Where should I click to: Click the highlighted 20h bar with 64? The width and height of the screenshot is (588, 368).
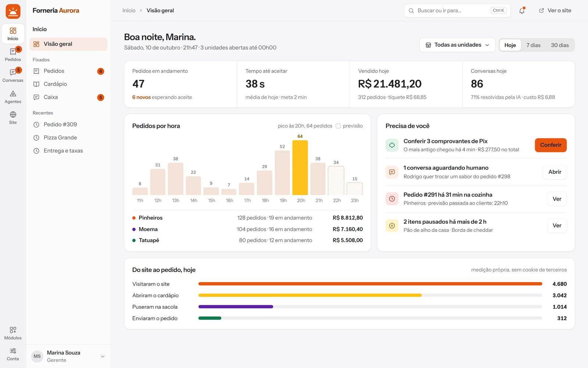[300, 168]
